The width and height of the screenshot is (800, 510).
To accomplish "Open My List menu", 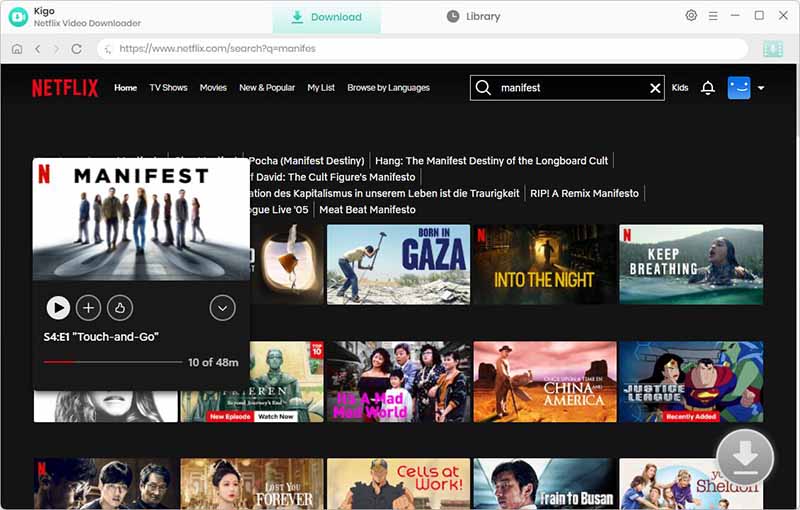I will (x=321, y=88).
